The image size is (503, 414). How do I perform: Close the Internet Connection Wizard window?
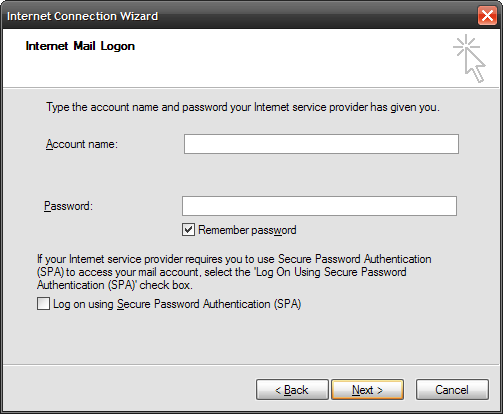click(487, 16)
